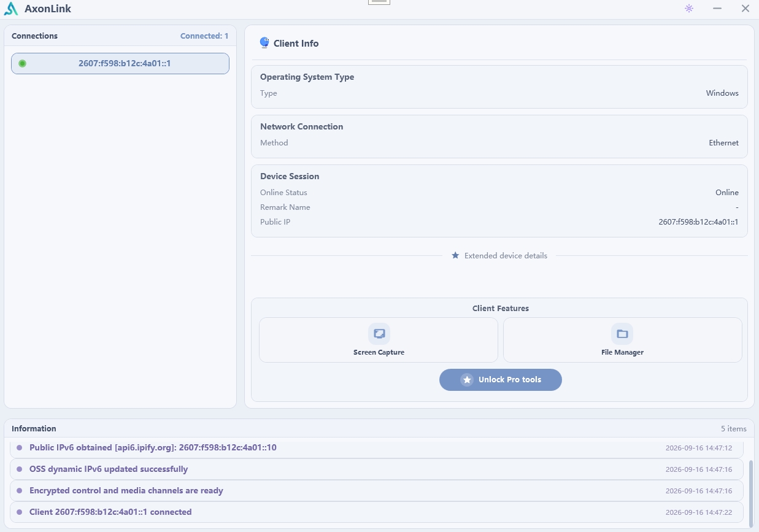Click the Operating System Type heading
This screenshot has height=532, width=759.
point(307,77)
